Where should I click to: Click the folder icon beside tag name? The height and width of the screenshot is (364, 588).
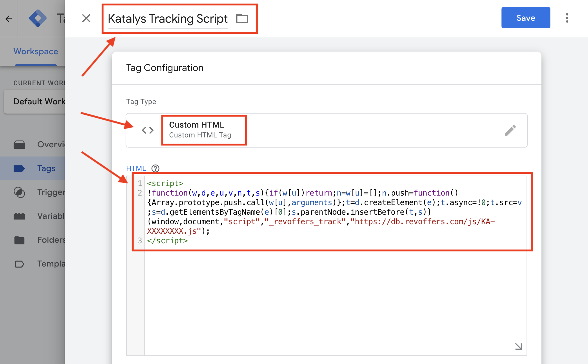click(242, 18)
